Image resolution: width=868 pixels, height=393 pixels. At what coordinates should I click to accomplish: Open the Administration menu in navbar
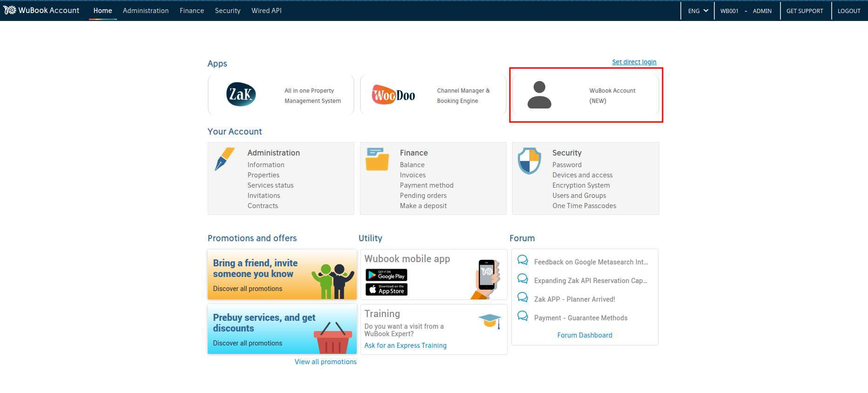tap(146, 10)
